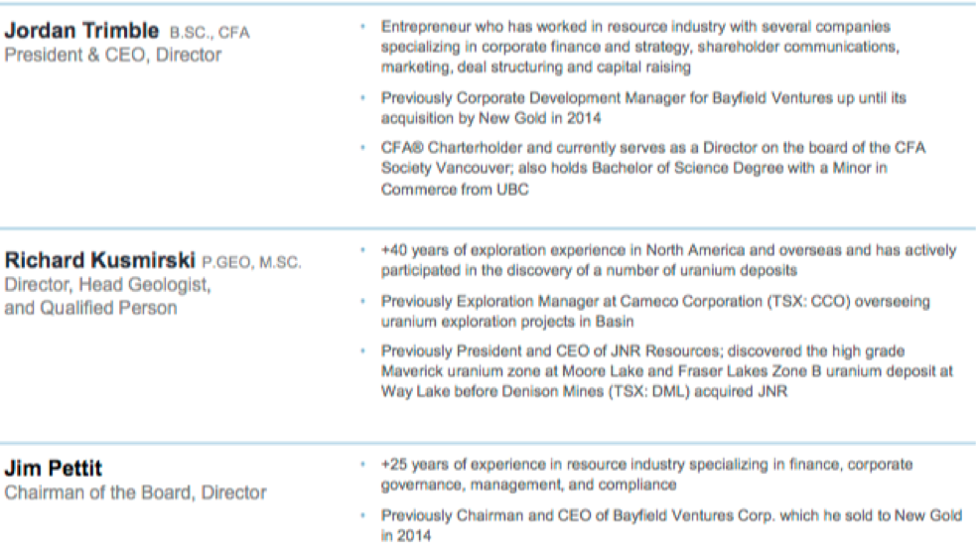
Task: Select the President & CEO, Director title
Action: click(x=113, y=55)
